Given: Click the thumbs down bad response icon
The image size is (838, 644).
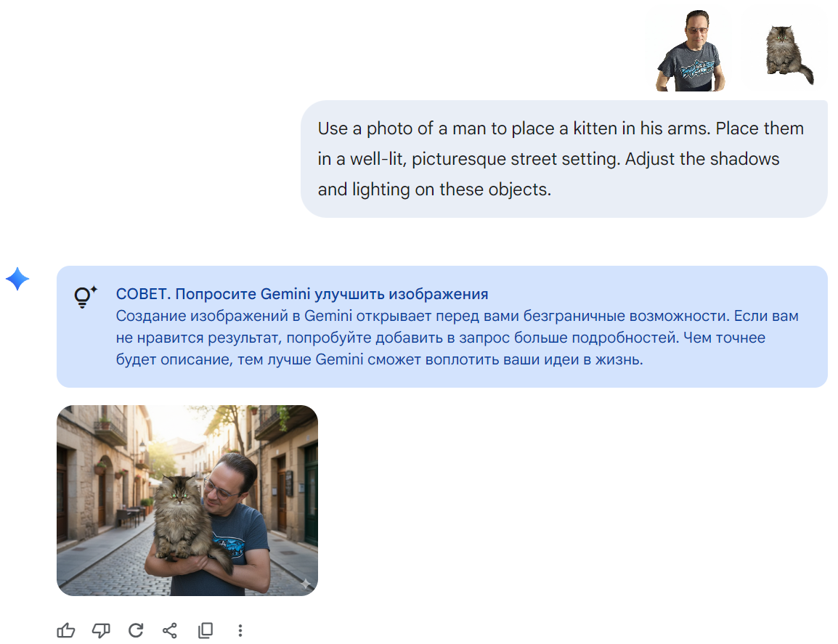Looking at the screenshot, I should click(101, 630).
